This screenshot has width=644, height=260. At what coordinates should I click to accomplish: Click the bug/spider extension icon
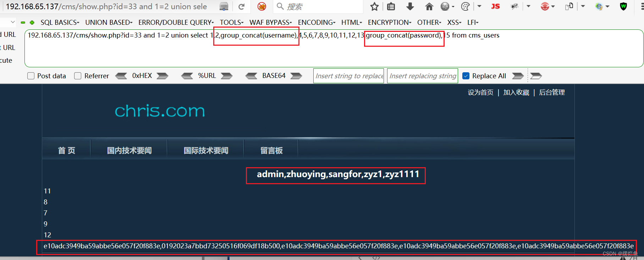click(514, 6)
